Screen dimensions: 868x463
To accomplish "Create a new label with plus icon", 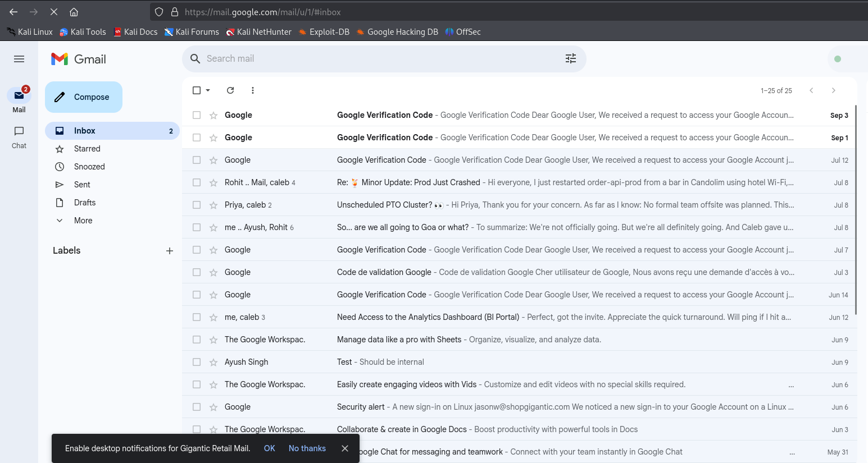I will [170, 251].
